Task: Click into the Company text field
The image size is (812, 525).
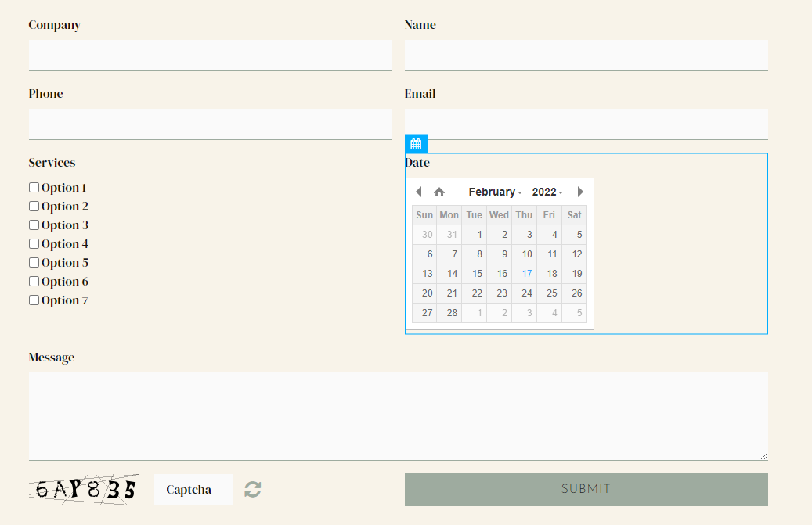Action: [x=210, y=56]
